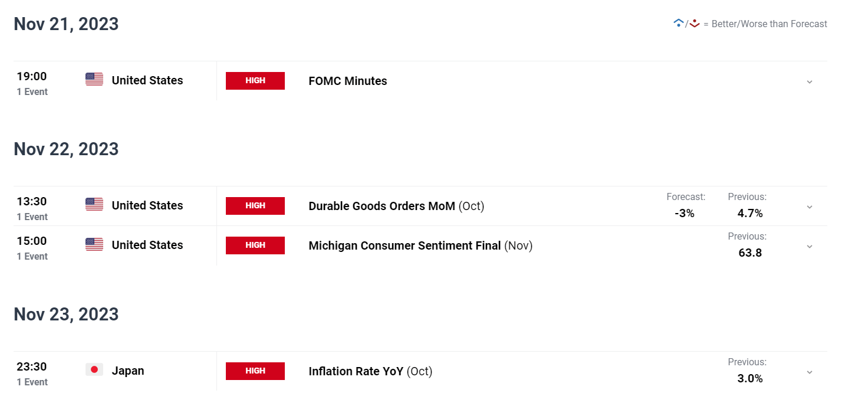Open the FOMC Minutes event title
The width and height of the screenshot is (868, 393).
pos(348,81)
